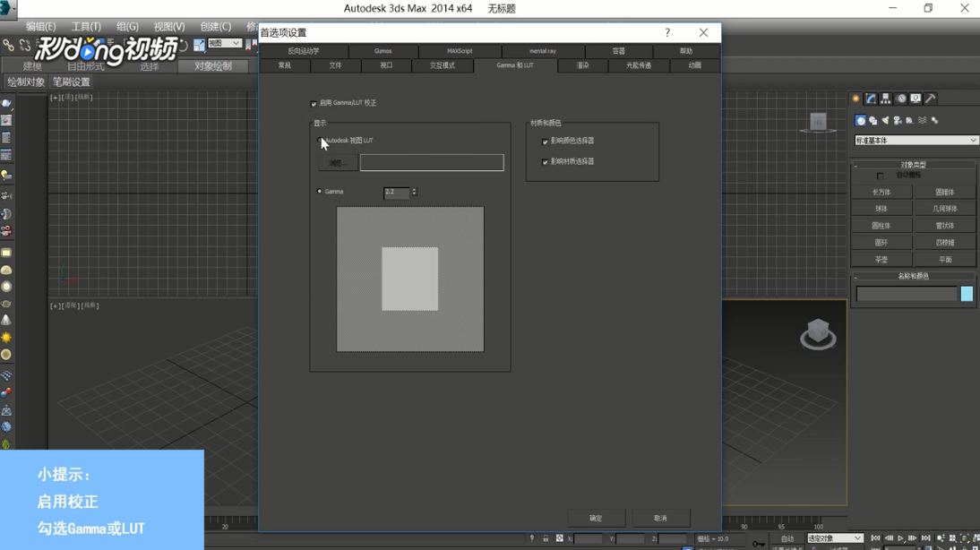Select the Systems category icon

point(935,121)
